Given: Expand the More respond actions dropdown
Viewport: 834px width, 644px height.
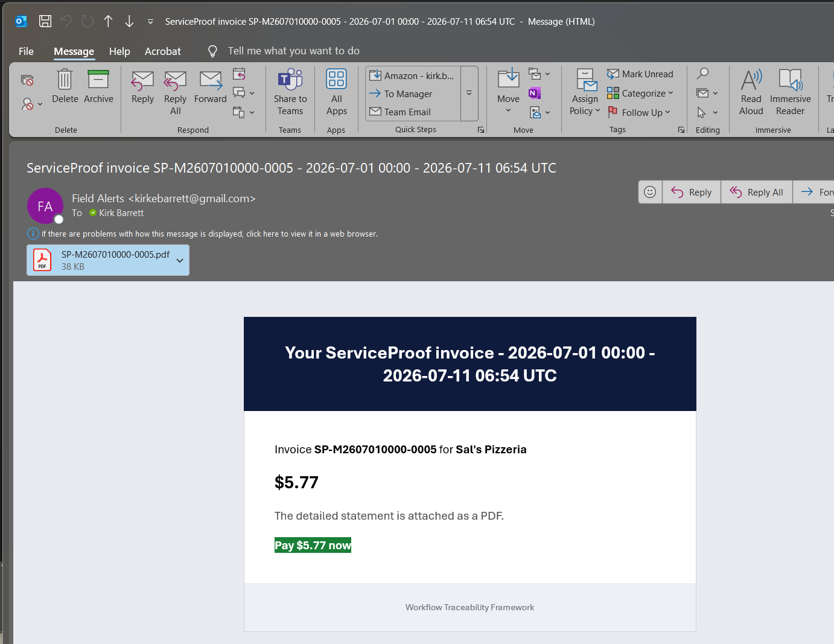Looking at the screenshot, I should pos(244,112).
